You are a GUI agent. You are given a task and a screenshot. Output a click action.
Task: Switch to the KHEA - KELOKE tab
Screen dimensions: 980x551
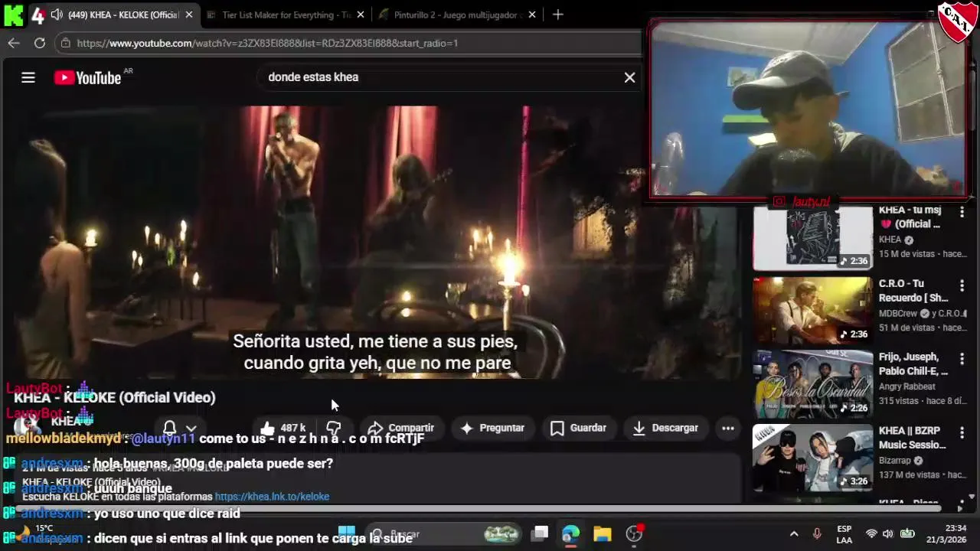pyautogui.click(x=122, y=15)
